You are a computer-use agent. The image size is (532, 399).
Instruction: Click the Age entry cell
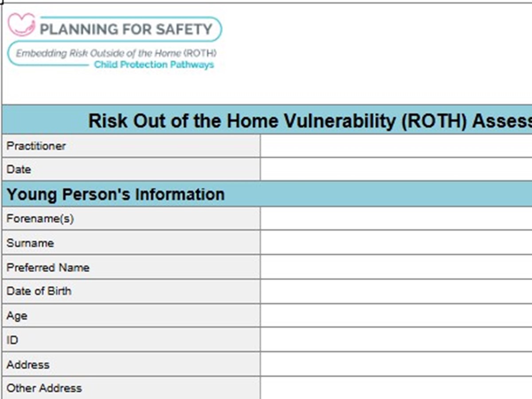(x=396, y=316)
